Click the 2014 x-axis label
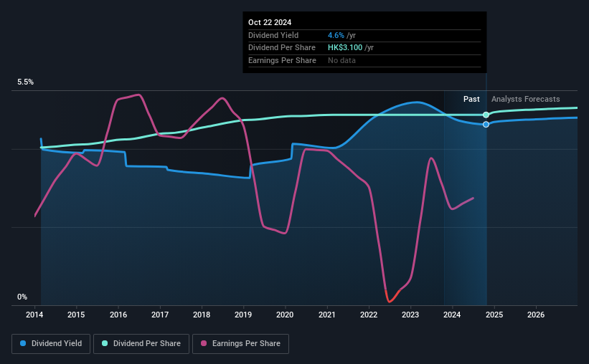The image size is (589, 364). click(x=34, y=315)
